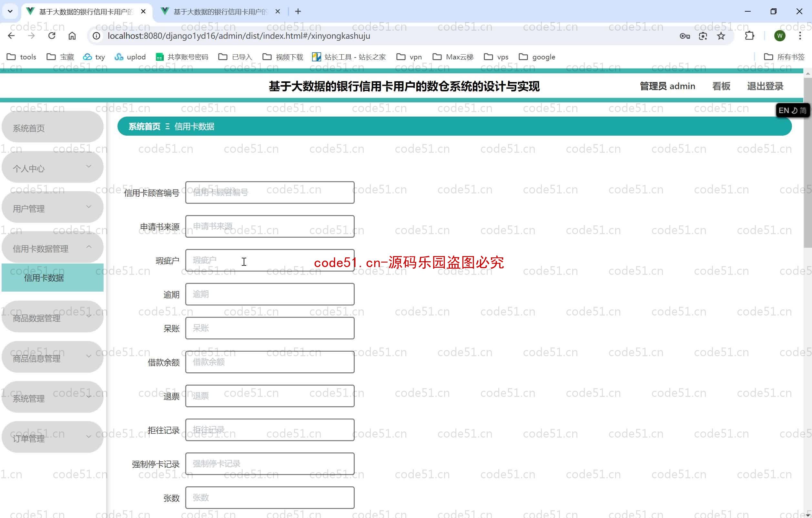Image resolution: width=812 pixels, height=518 pixels.
Task: Open the 看板 dashboard link
Action: click(x=721, y=86)
